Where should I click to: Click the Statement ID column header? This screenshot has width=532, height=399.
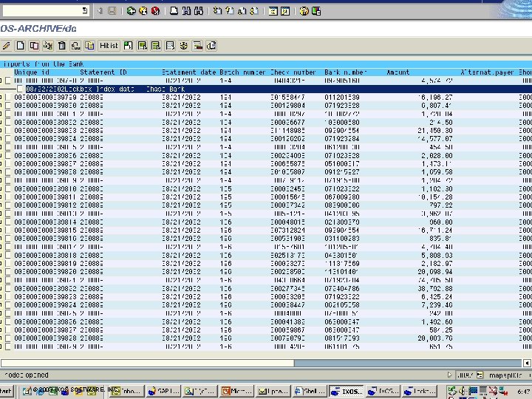coord(103,72)
